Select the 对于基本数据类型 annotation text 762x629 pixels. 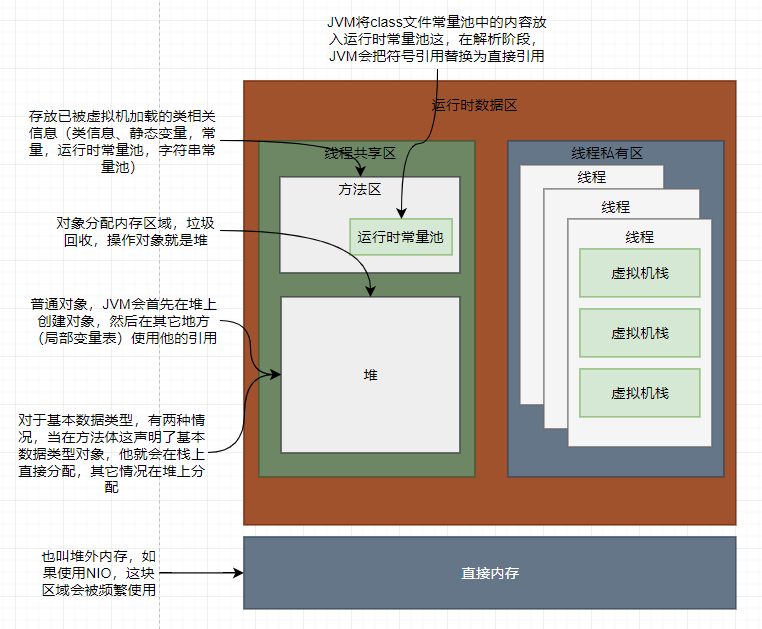[x=112, y=454]
